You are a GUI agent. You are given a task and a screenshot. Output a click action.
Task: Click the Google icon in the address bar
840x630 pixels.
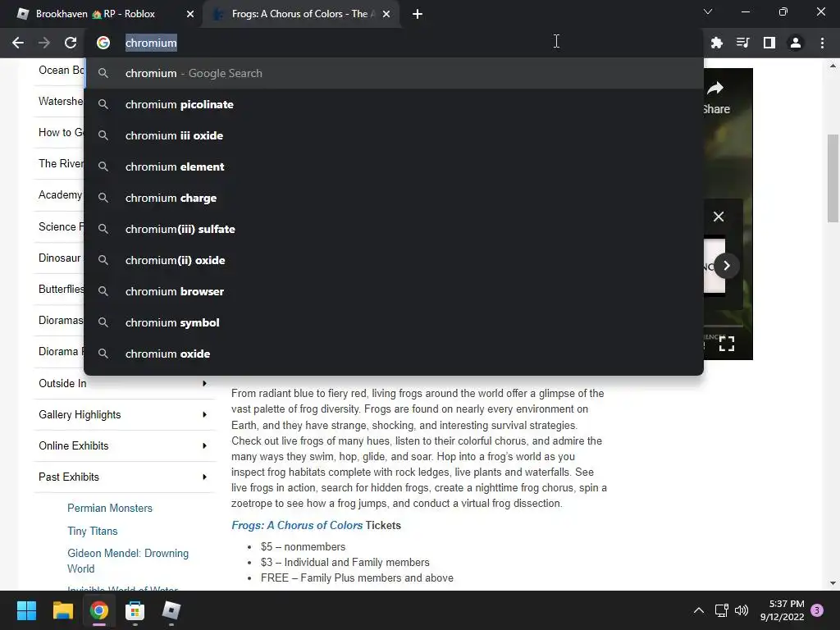tap(103, 43)
